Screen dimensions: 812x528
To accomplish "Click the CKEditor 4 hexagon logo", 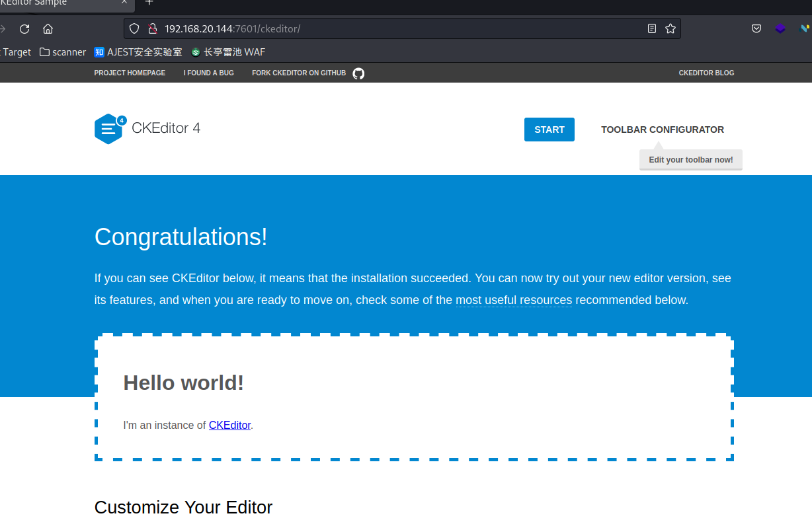I will pyautogui.click(x=109, y=129).
